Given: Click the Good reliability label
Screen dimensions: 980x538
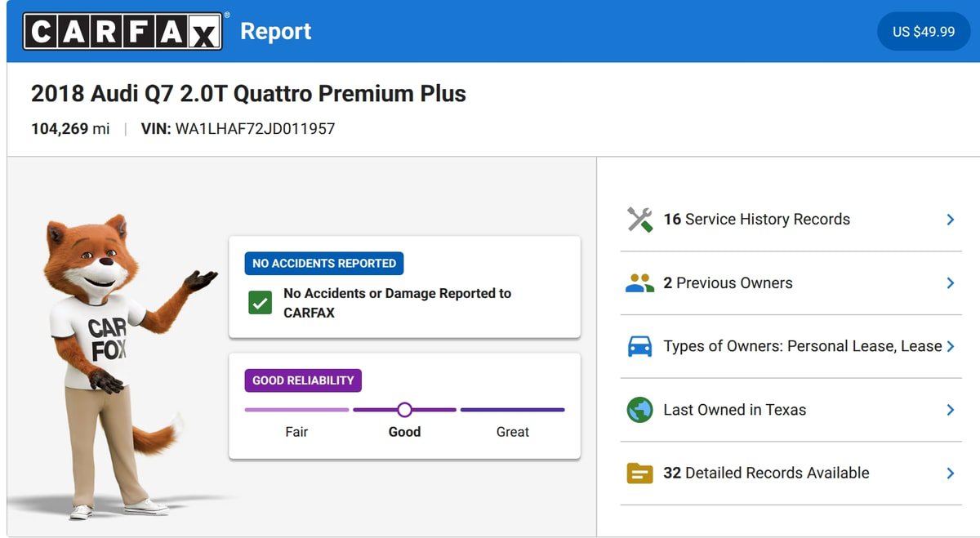Looking at the screenshot, I should (x=404, y=432).
